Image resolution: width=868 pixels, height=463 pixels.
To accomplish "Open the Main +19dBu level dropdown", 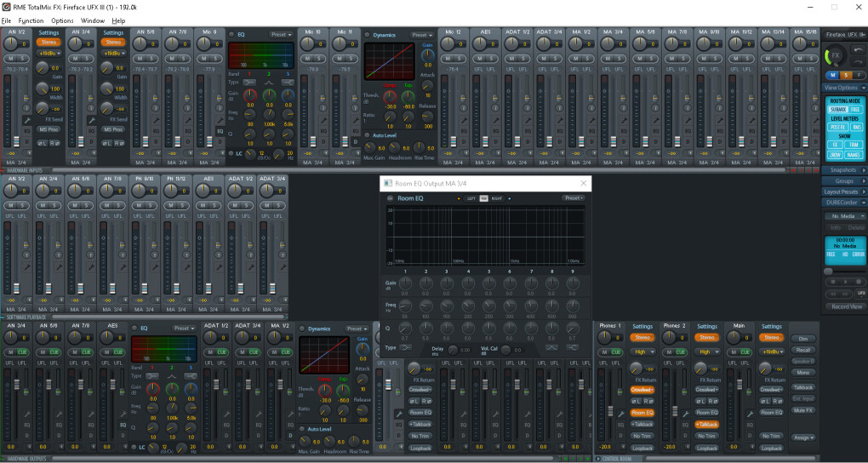I will (x=772, y=352).
